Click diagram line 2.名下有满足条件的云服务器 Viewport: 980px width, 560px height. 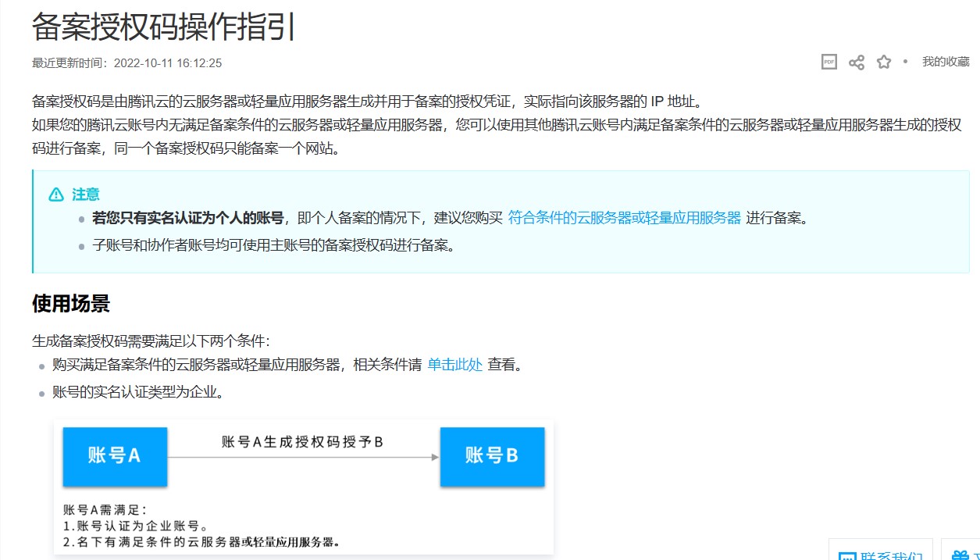pos(201,541)
